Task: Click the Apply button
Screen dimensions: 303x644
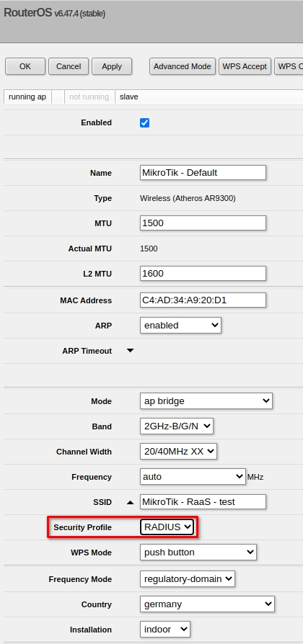Action: coord(112,66)
